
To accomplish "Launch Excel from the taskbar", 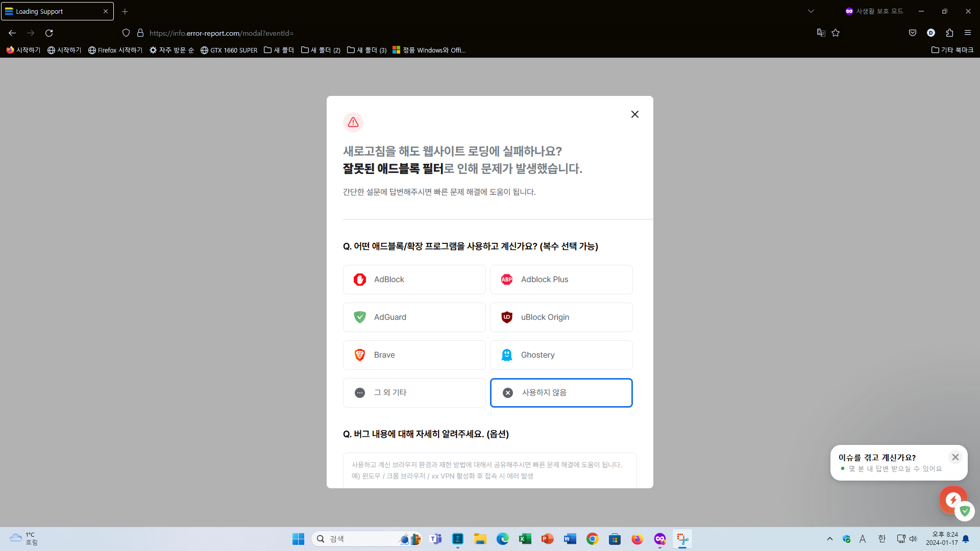I will coord(525,539).
